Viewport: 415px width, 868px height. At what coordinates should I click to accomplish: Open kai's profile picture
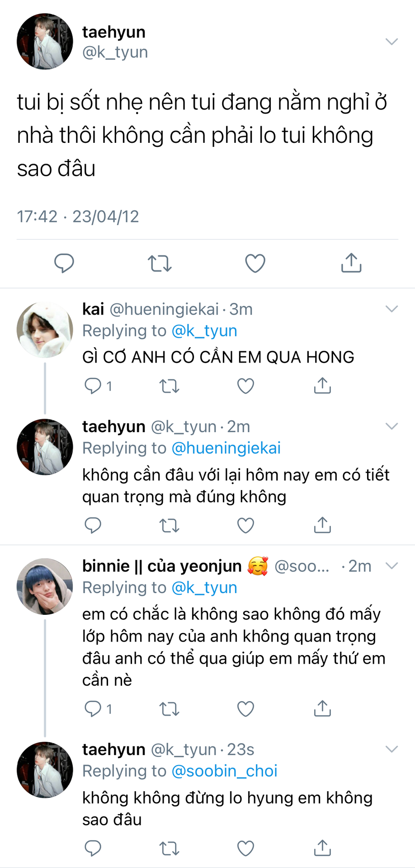click(45, 330)
